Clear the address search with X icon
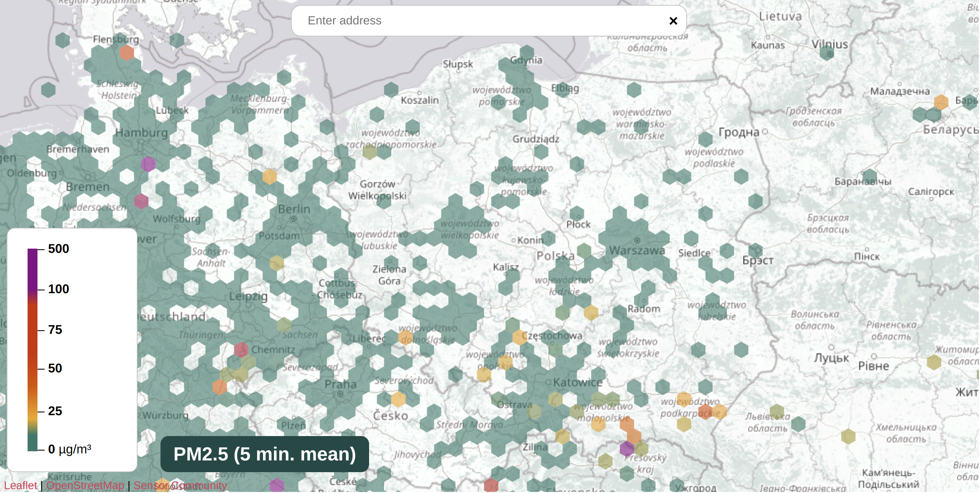This screenshot has width=980, height=493. click(673, 21)
